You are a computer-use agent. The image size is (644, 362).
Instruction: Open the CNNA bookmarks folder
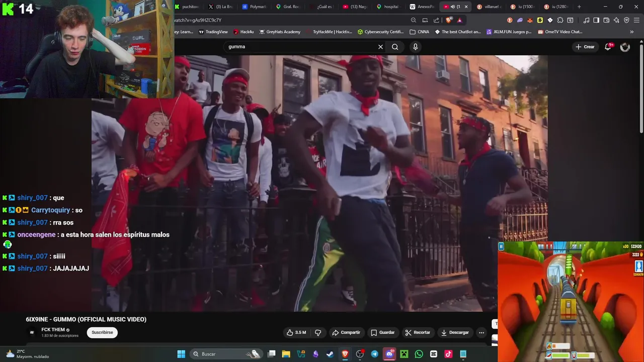pos(419,32)
